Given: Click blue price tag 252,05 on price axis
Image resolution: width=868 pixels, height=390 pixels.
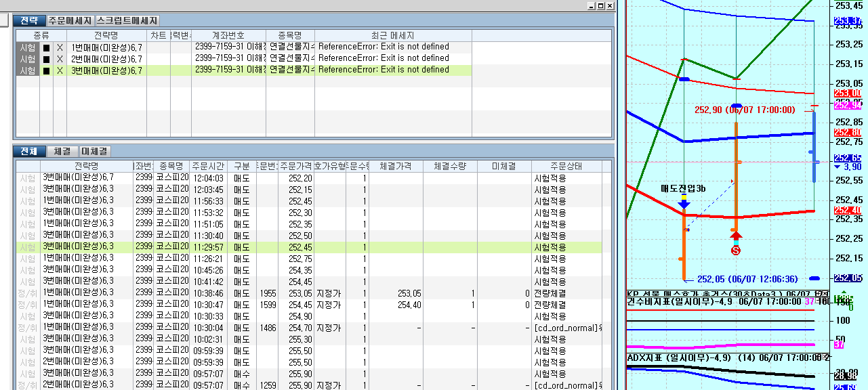Looking at the screenshot, I should click(x=847, y=278).
